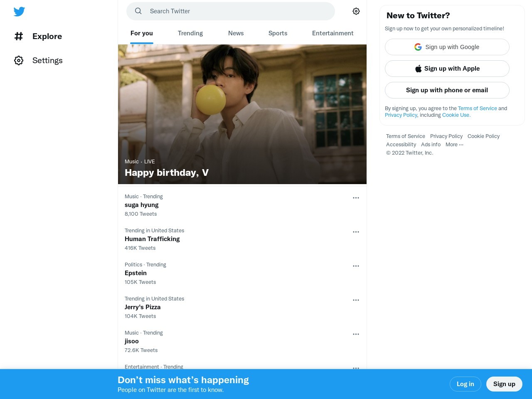Sign up with Apple

(x=447, y=69)
